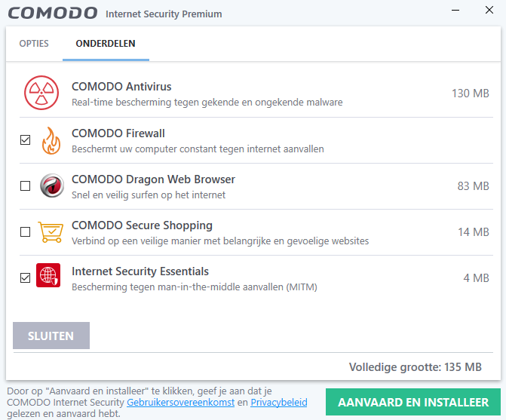Click the COMODO logo in title bar
506x420 pixels.
coord(52,14)
